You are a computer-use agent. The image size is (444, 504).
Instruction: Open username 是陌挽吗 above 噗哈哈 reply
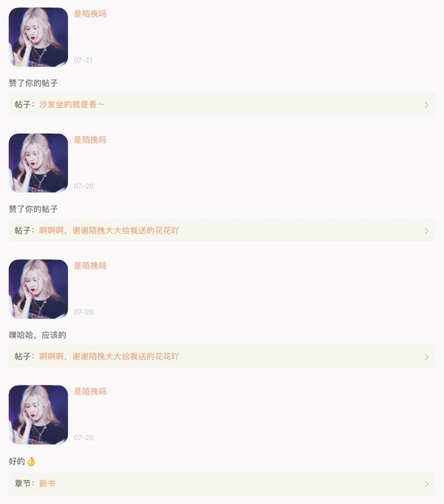pos(90,266)
